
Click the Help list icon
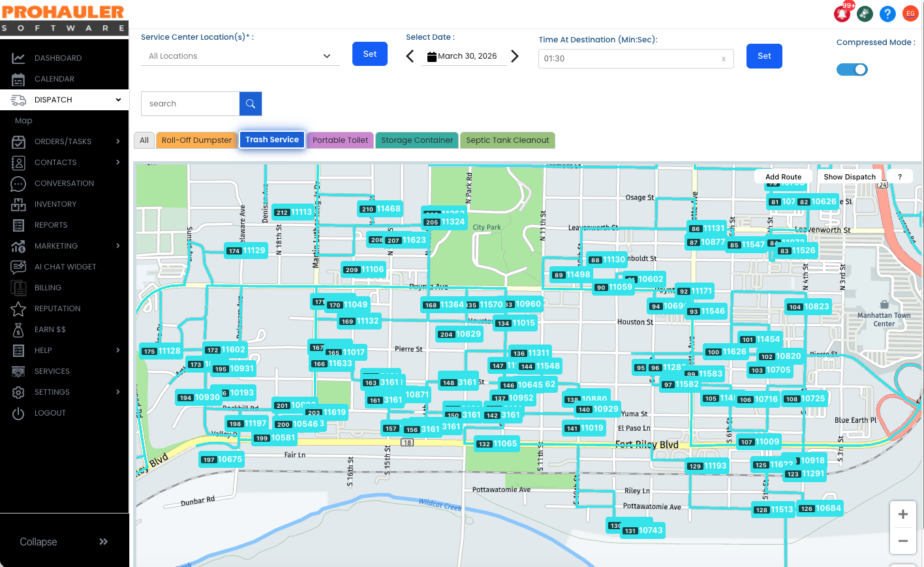18,350
